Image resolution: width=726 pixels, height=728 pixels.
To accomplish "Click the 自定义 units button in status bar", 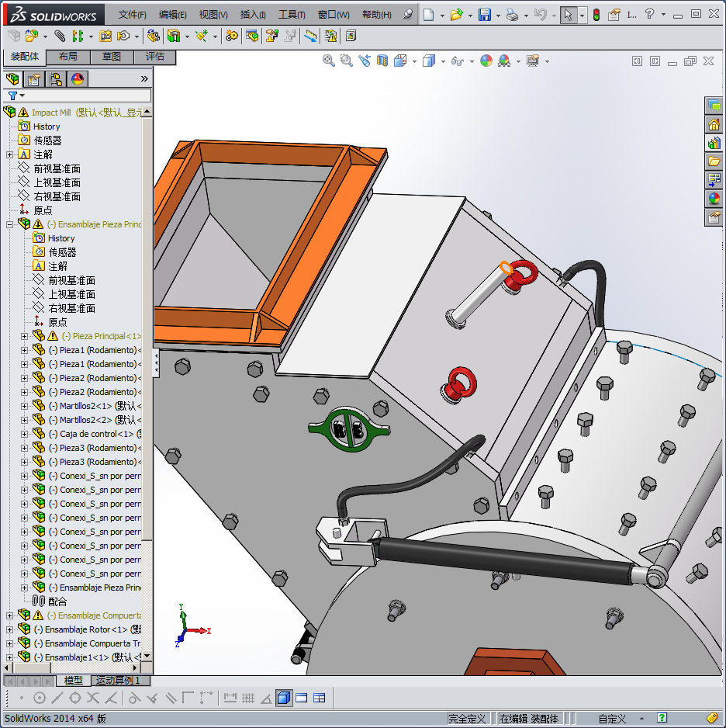I will (612, 719).
